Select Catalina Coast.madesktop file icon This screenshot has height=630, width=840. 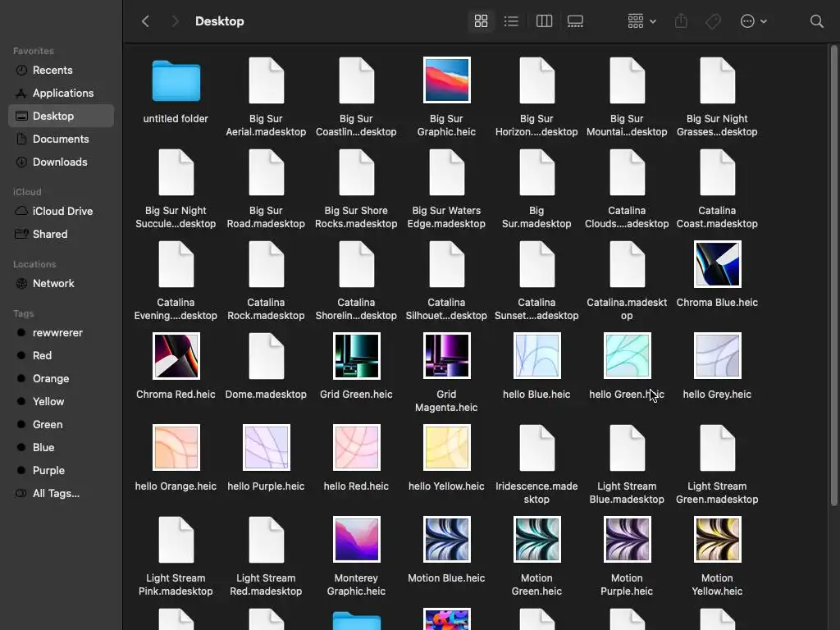tap(717, 172)
